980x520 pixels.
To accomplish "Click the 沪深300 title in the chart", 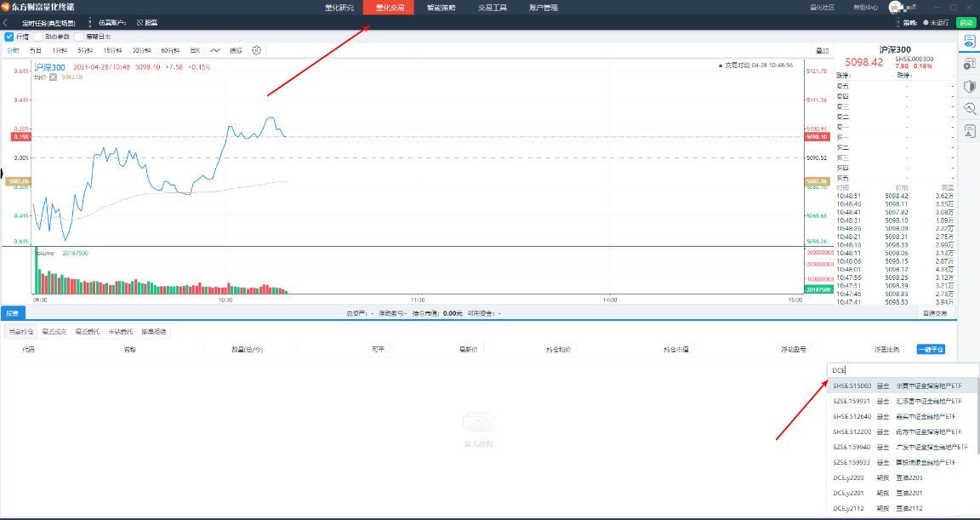I will pyautogui.click(x=49, y=67).
